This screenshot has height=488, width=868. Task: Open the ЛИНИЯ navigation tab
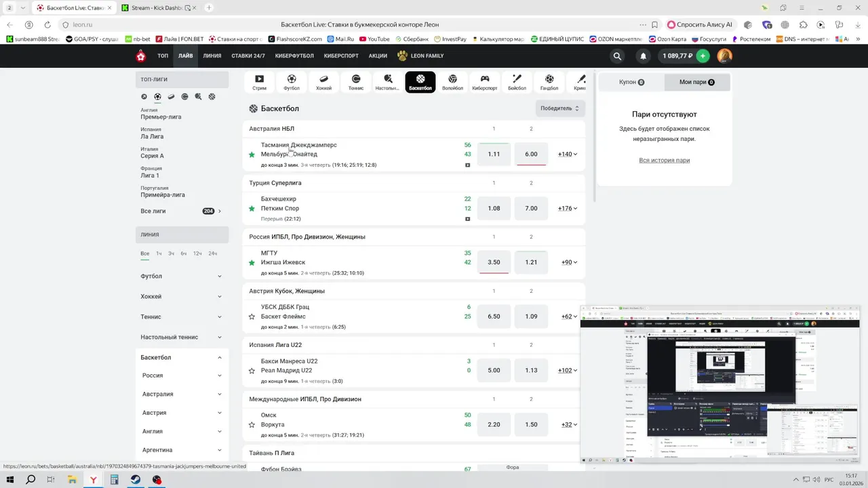tap(212, 56)
